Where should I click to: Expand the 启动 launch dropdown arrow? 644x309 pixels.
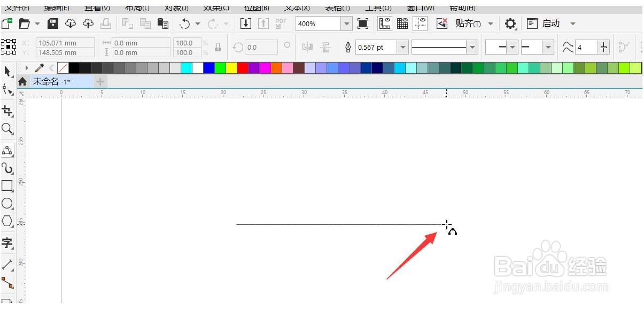[x=573, y=24]
